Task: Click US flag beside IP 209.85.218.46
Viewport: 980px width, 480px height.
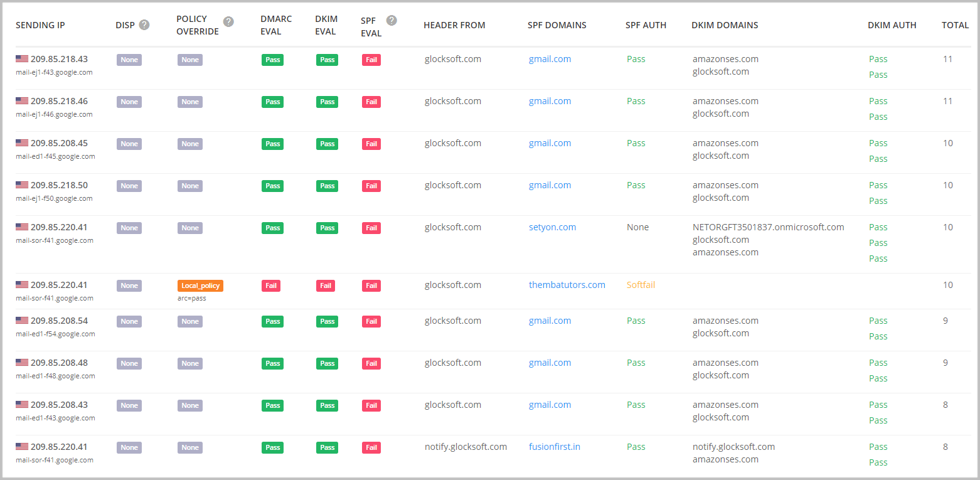Action: pyautogui.click(x=22, y=101)
